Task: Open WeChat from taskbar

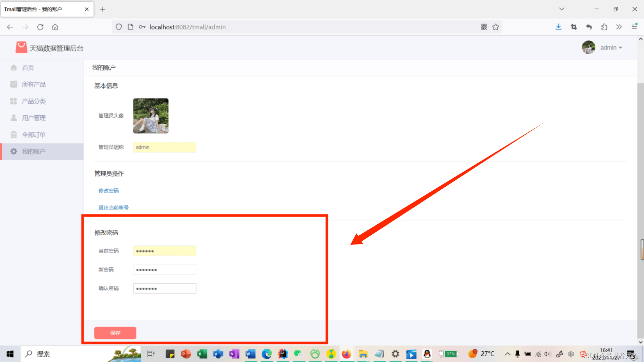Action: click(299, 354)
